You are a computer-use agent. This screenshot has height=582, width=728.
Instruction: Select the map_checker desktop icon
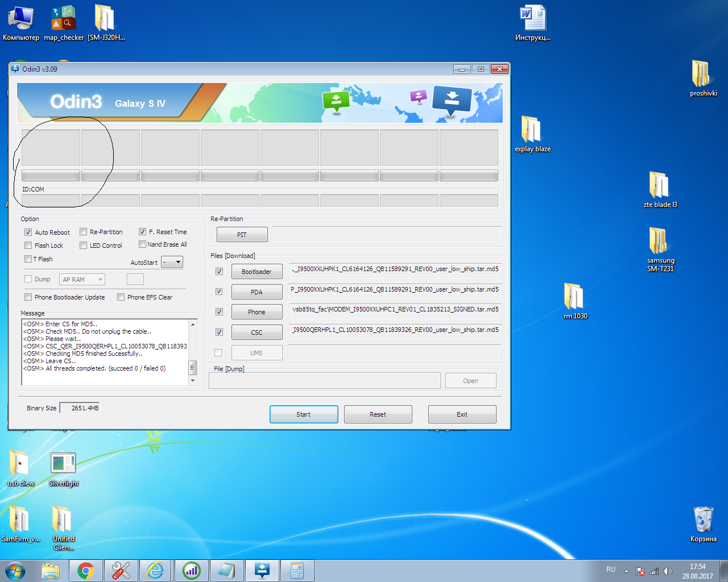pyautogui.click(x=64, y=23)
